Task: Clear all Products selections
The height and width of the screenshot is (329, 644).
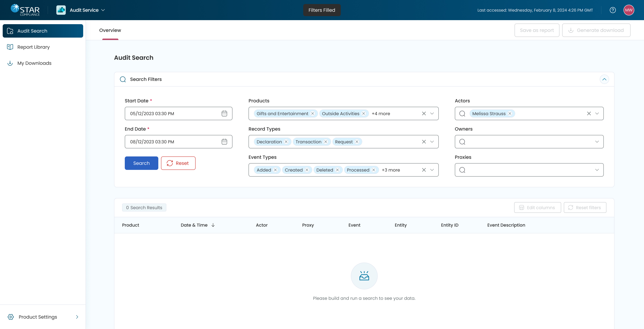Action: pyautogui.click(x=424, y=114)
